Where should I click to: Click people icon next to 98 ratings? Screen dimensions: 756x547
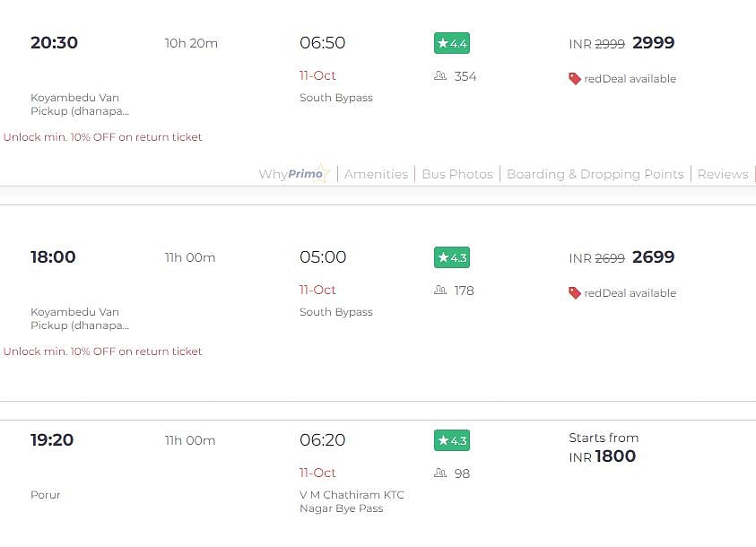coord(440,473)
